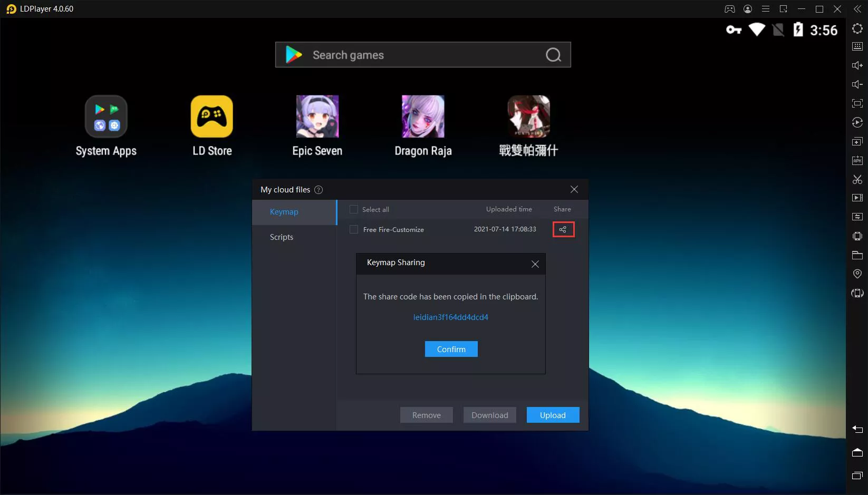The height and width of the screenshot is (495, 868).
Task: Open Android recent apps icon
Action: tap(857, 475)
